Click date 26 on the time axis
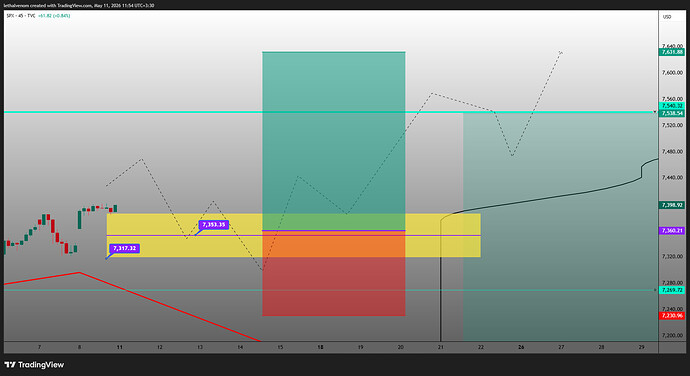The image size is (690, 376). tap(521, 347)
